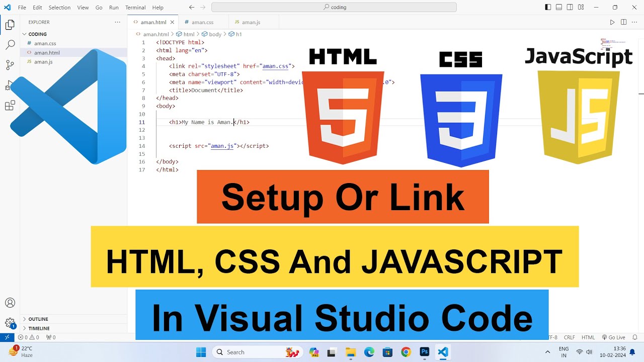Open File Explorer from the taskbar
The width and height of the screenshot is (644, 362).
351,352
